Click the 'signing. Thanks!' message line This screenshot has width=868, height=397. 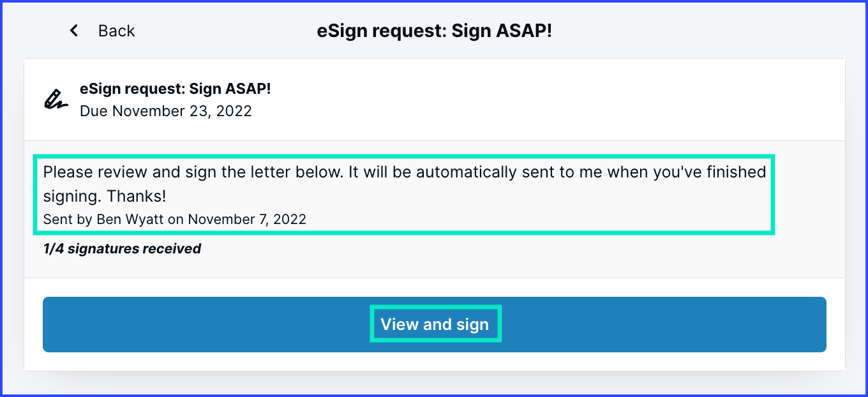105,197
